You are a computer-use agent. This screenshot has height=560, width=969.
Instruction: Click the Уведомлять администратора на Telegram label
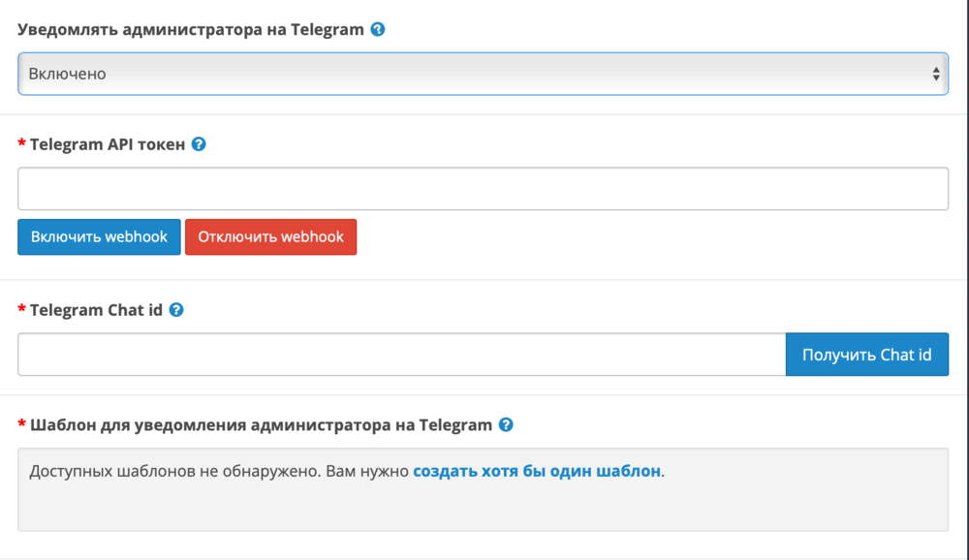[x=191, y=29]
